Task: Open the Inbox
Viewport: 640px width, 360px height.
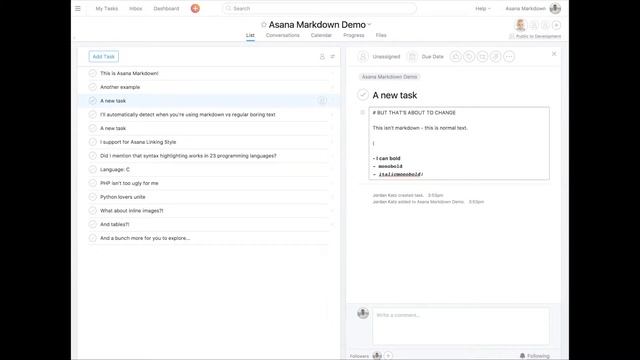Action: point(136,9)
